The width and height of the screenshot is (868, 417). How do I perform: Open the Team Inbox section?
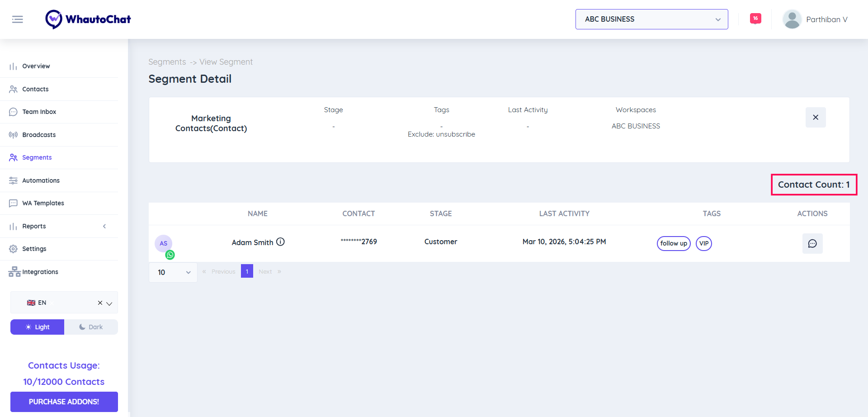pos(39,112)
